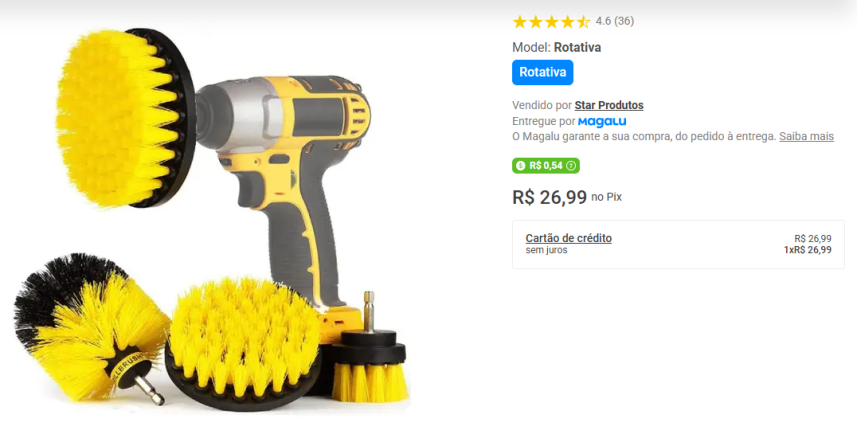Click the half-filled fifth rating star
The height and width of the screenshot is (438, 857).
pyautogui.click(x=583, y=22)
